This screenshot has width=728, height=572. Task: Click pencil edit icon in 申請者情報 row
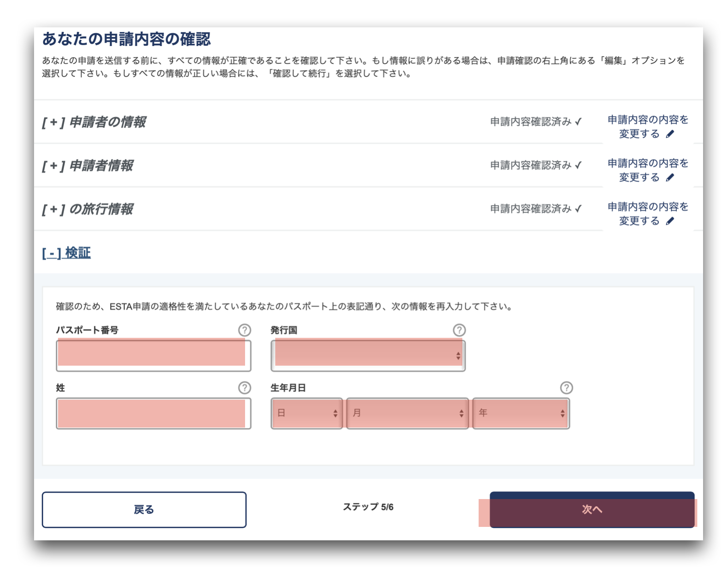point(670,178)
